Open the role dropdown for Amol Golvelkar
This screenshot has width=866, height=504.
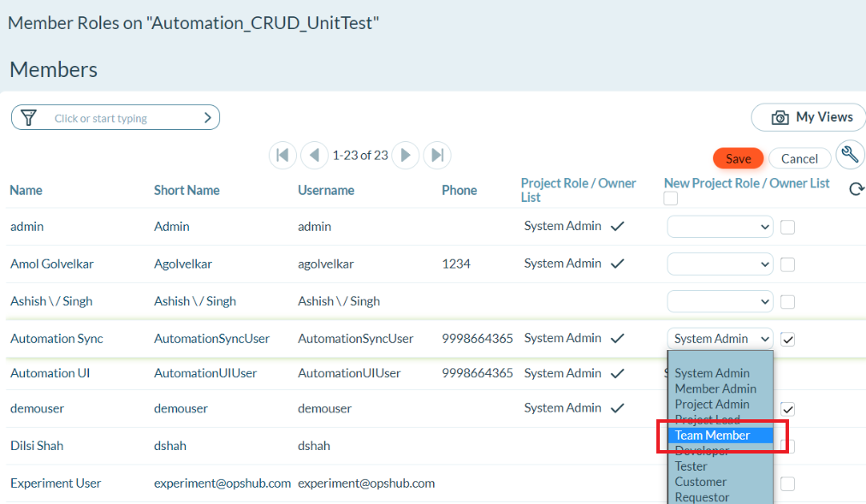(x=720, y=264)
